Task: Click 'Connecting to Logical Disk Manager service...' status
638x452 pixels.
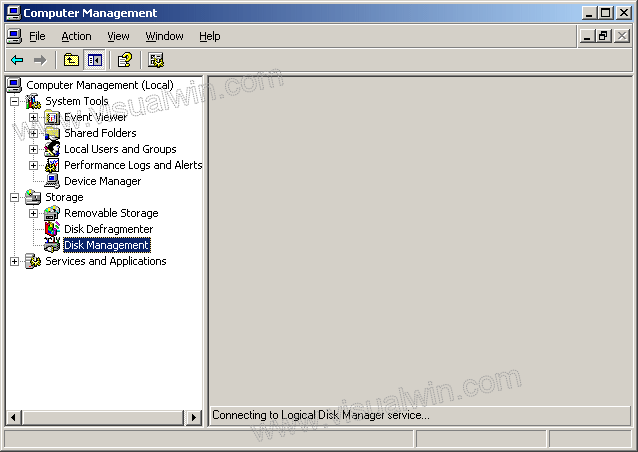Action: pyautogui.click(x=321, y=415)
